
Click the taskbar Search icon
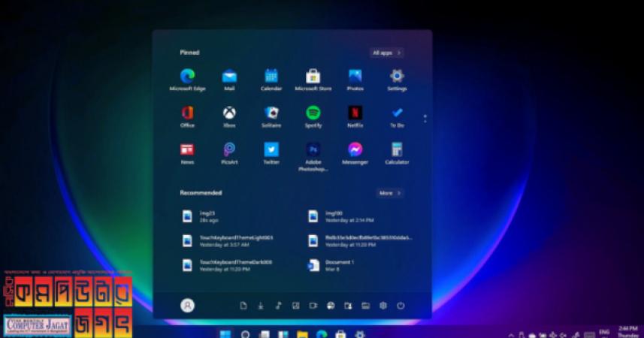pos(246,334)
